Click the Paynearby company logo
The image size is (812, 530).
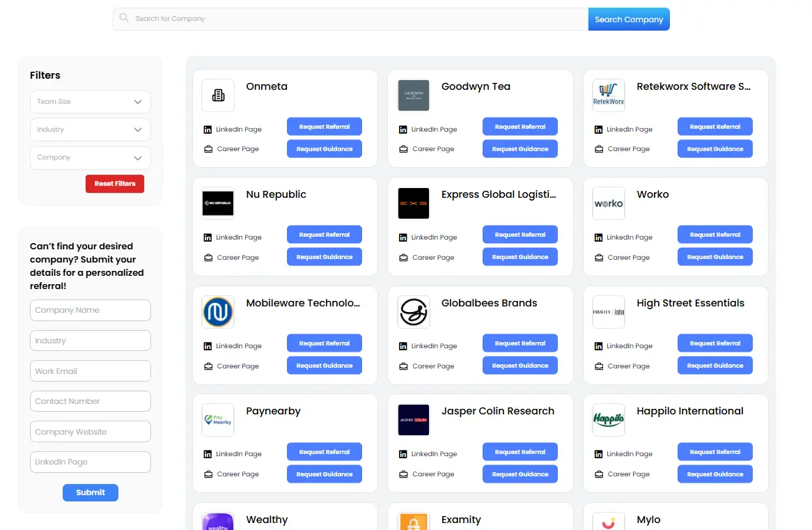218,419
